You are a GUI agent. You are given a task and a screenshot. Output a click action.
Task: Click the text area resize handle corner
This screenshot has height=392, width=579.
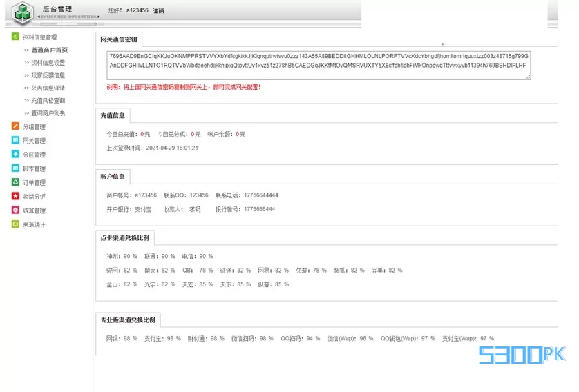(528, 77)
